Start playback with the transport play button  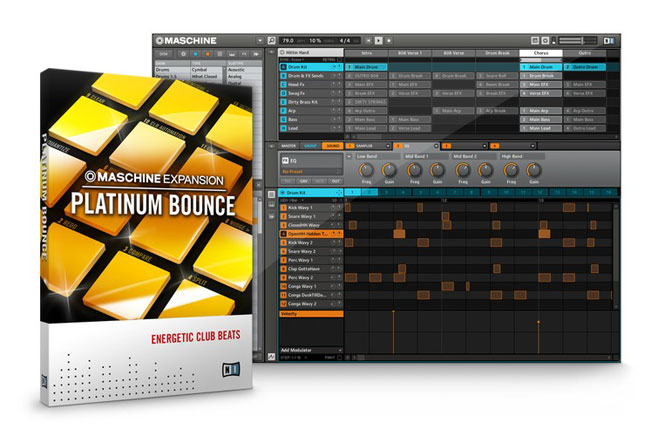(x=379, y=41)
